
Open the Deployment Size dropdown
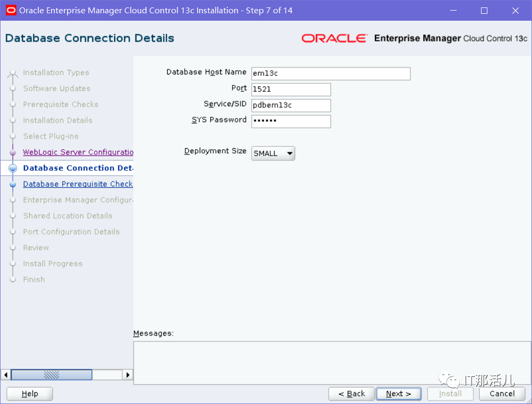[x=273, y=153]
